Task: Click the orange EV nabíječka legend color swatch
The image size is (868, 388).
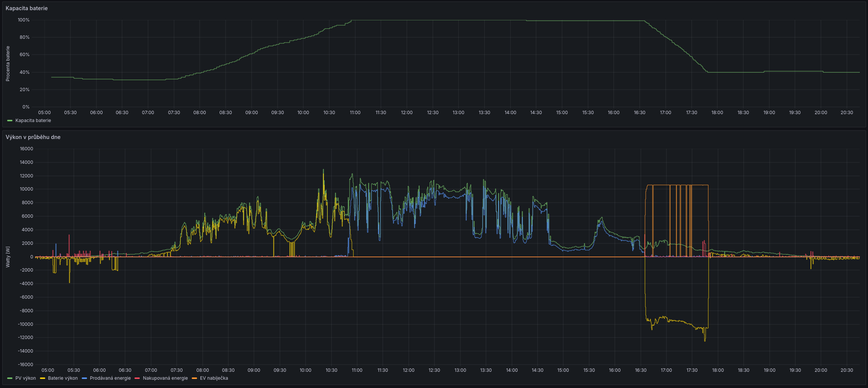Action: click(194, 378)
